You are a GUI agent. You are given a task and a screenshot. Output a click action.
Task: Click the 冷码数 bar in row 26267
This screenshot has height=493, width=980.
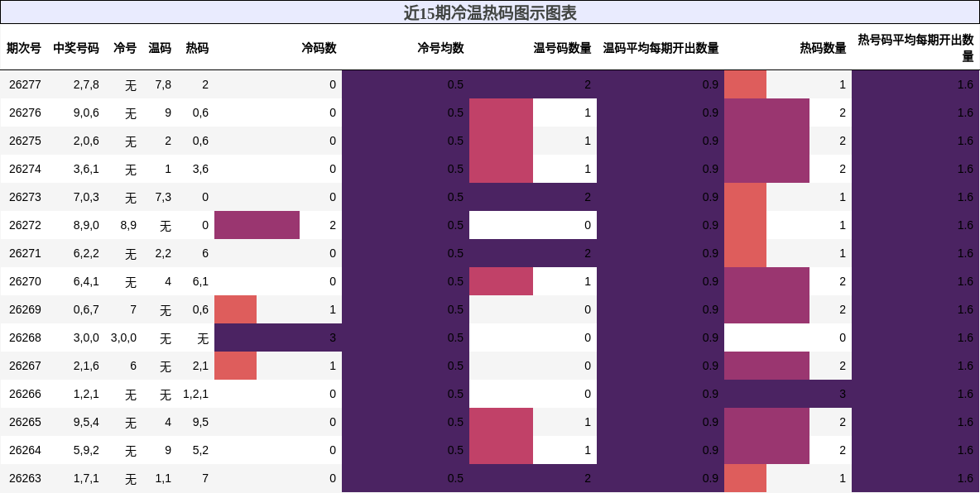(236, 366)
